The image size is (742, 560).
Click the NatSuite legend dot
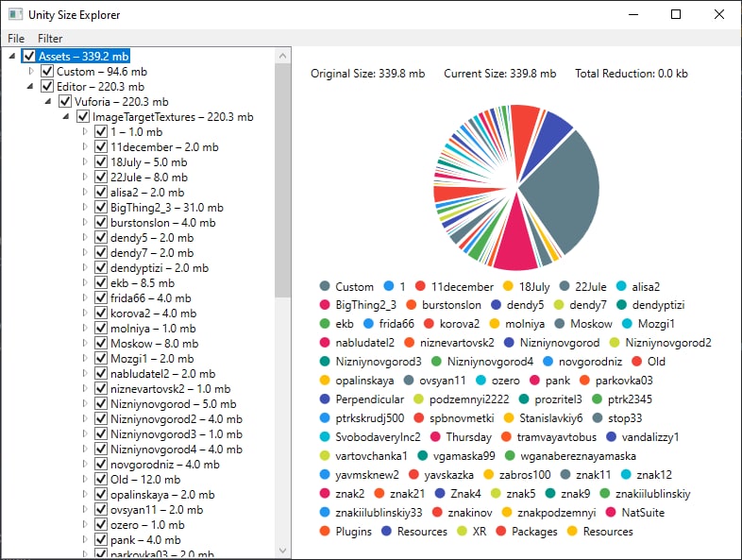tap(611, 512)
